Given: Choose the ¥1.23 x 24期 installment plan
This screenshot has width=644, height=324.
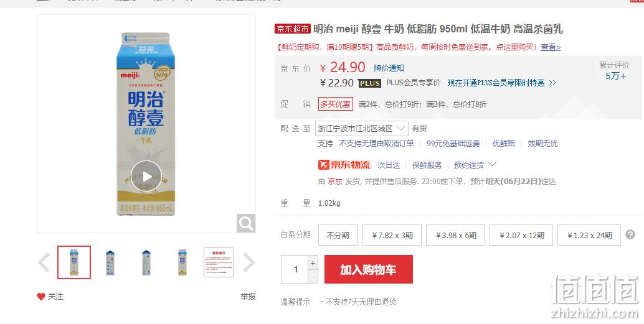Looking at the screenshot, I should [x=589, y=235].
